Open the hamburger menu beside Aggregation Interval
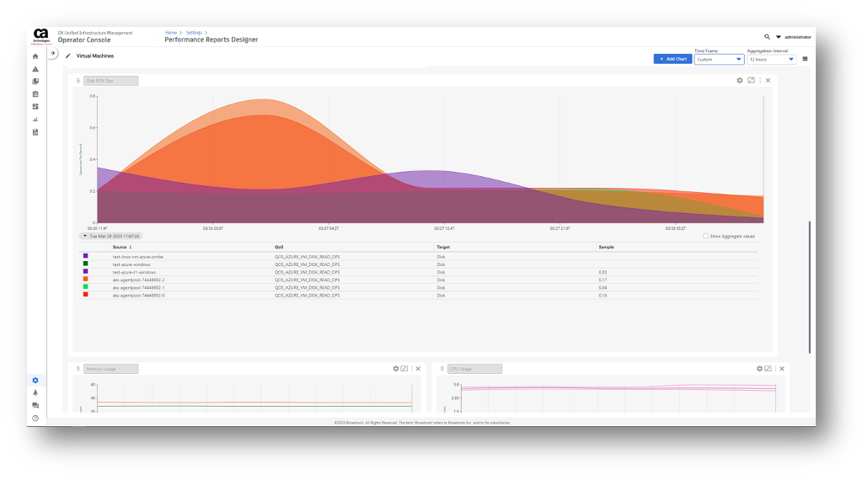Viewport: 868px width, 480px height. tap(805, 59)
